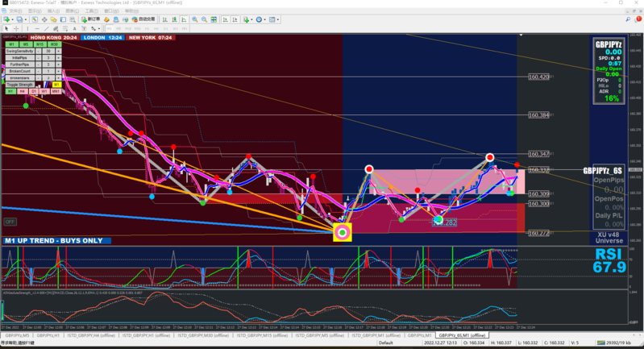Image resolution: width=644 pixels, height=349 pixels.
Task: Toggle chart auto scroll icon
Action: click(x=226, y=19)
